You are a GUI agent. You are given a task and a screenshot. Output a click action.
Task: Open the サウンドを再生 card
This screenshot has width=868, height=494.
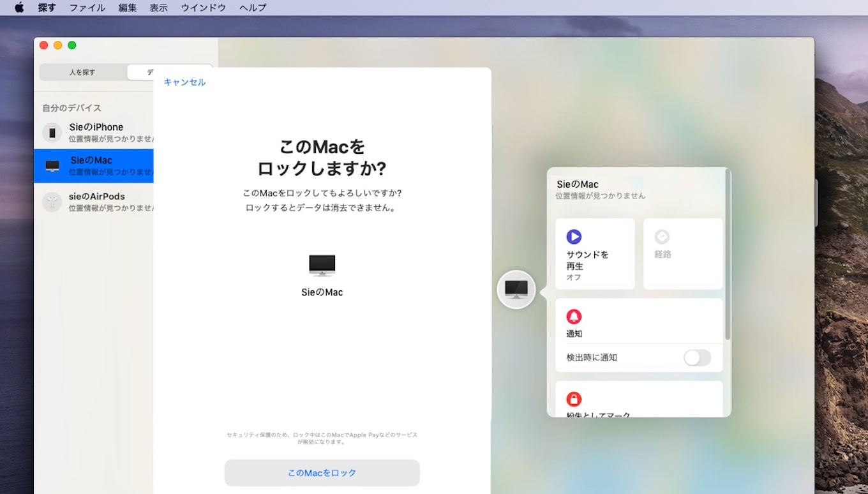point(595,254)
